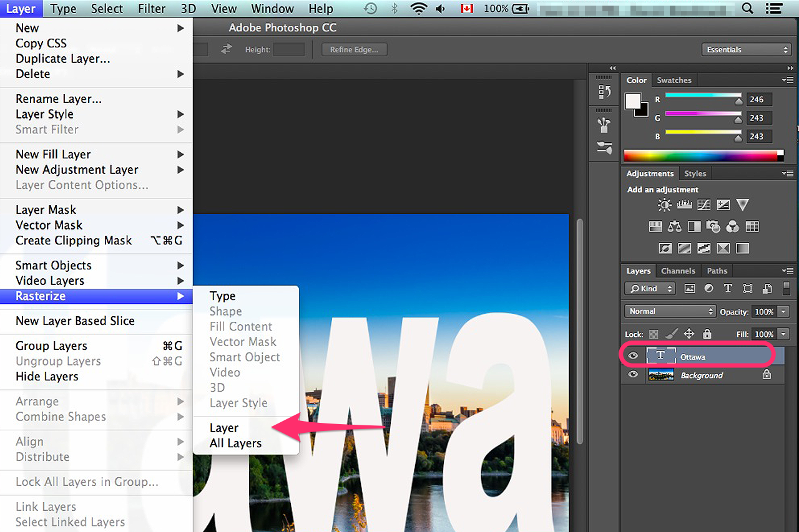Click the Refine Edge... button

355,50
